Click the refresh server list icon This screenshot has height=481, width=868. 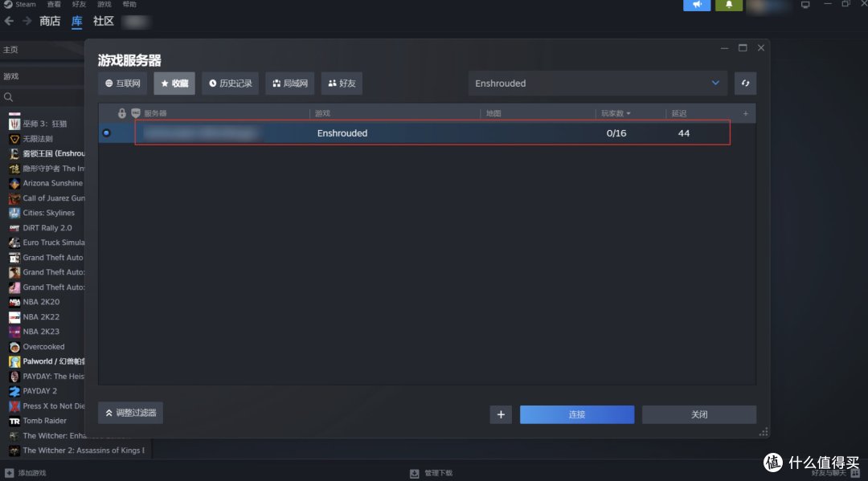pos(745,84)
